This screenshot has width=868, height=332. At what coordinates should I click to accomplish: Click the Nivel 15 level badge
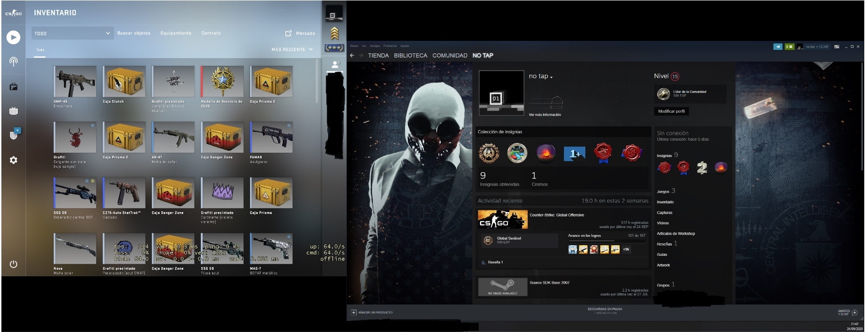tap(675, 77)
